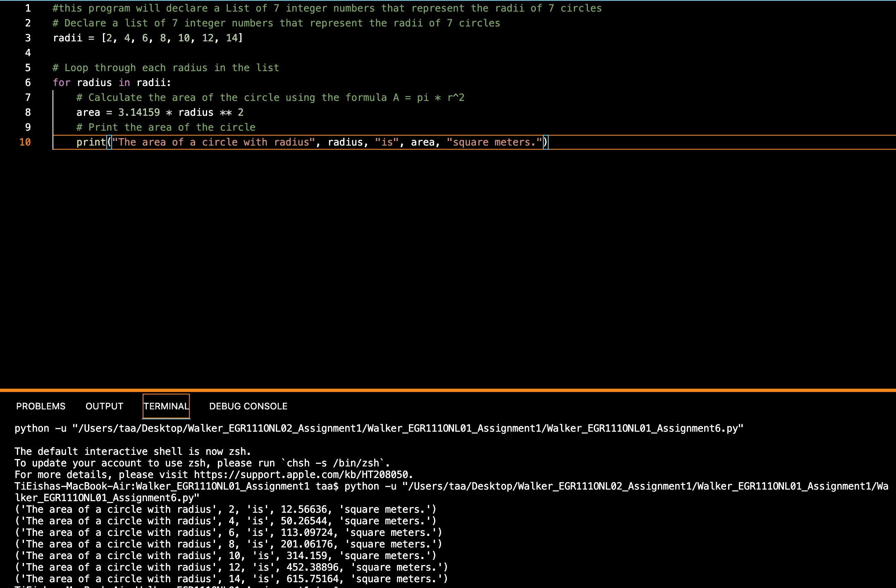Open the OUTPUT panel tab

click(x=104, y=406)
